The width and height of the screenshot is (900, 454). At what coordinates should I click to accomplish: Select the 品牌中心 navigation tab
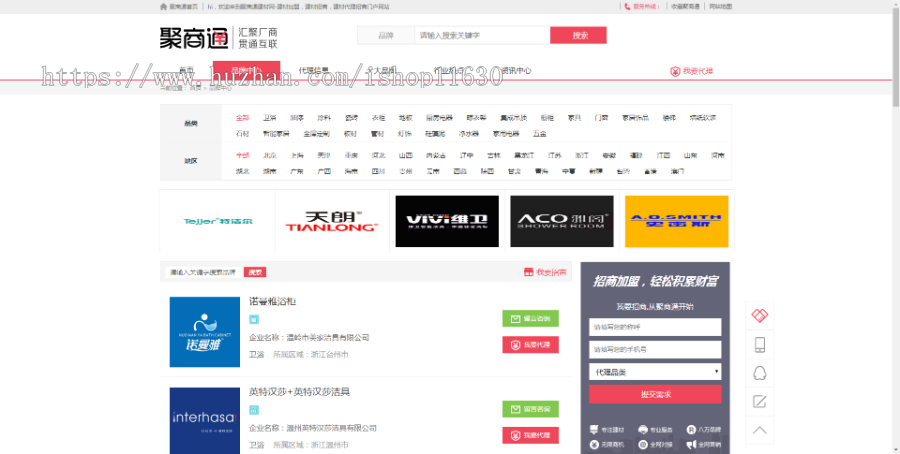[246, 71]
